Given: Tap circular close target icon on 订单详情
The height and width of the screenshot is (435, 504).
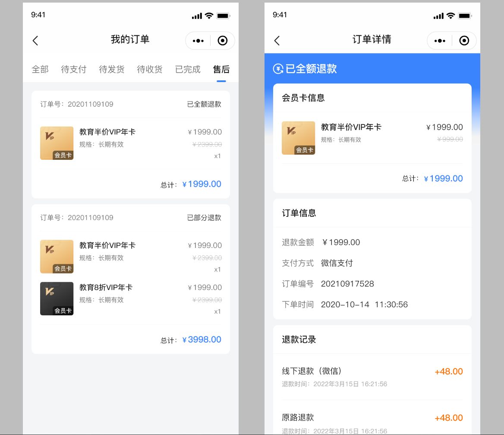Looking at the screenshot, I should click(x=464, y=41).
